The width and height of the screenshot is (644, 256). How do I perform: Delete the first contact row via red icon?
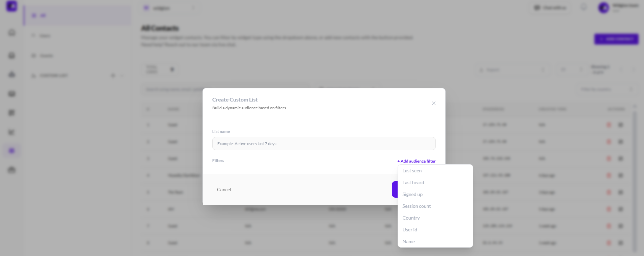609,125
